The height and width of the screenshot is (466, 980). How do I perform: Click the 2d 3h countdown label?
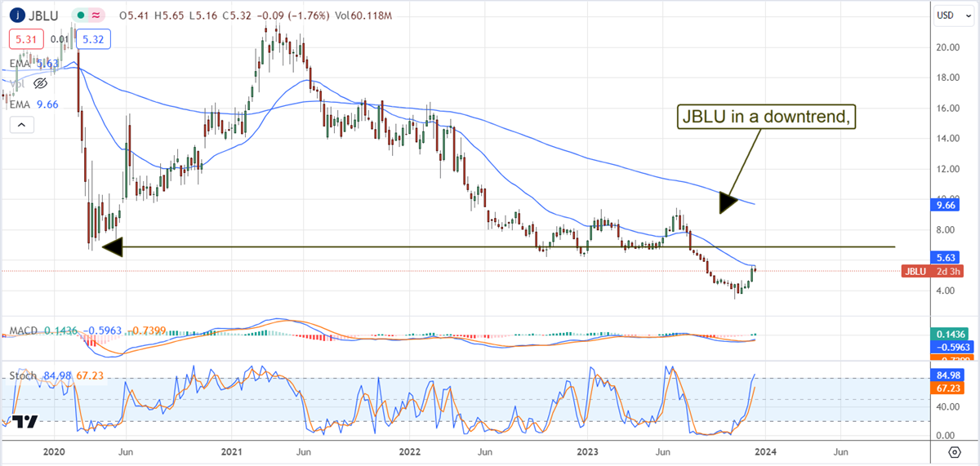point(949,271)
